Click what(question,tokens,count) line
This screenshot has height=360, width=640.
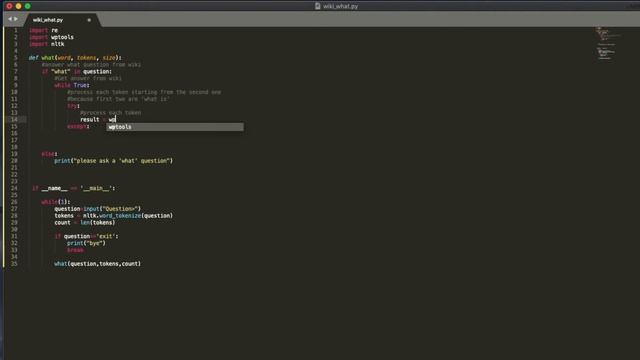[x=98, y=264]
